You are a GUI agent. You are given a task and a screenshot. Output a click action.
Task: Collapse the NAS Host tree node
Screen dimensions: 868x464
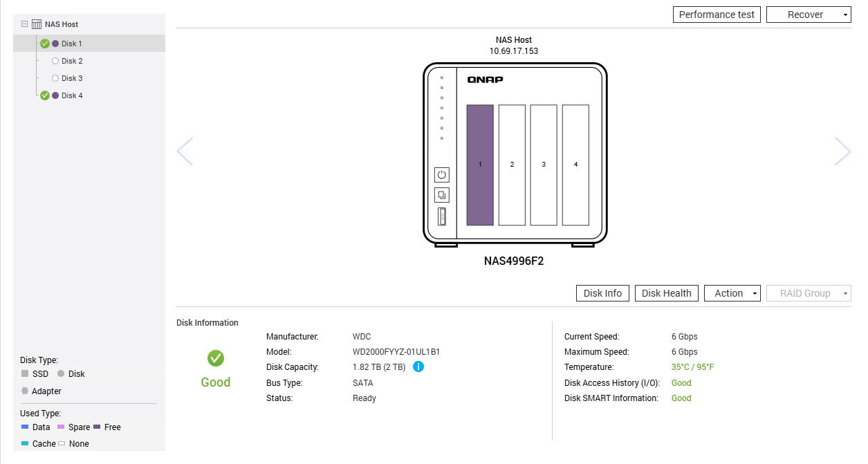[x=24, y=24]
